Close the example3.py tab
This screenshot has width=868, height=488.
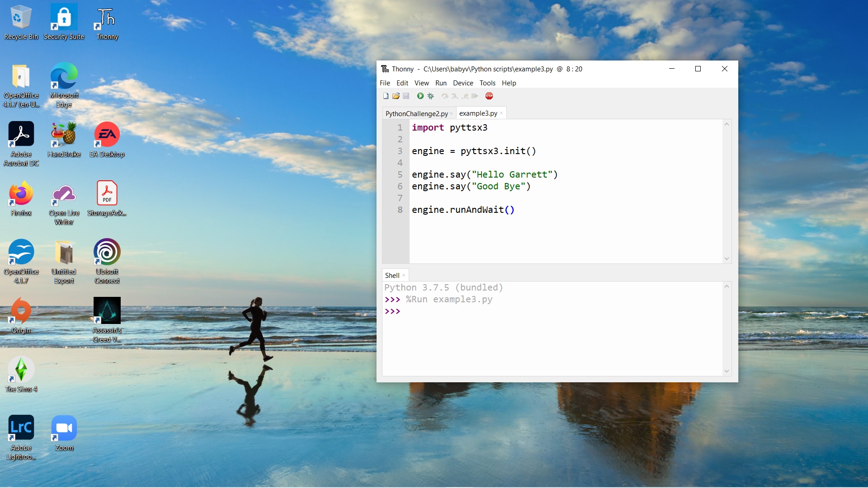pyautogui.click(x=501, y=113)
